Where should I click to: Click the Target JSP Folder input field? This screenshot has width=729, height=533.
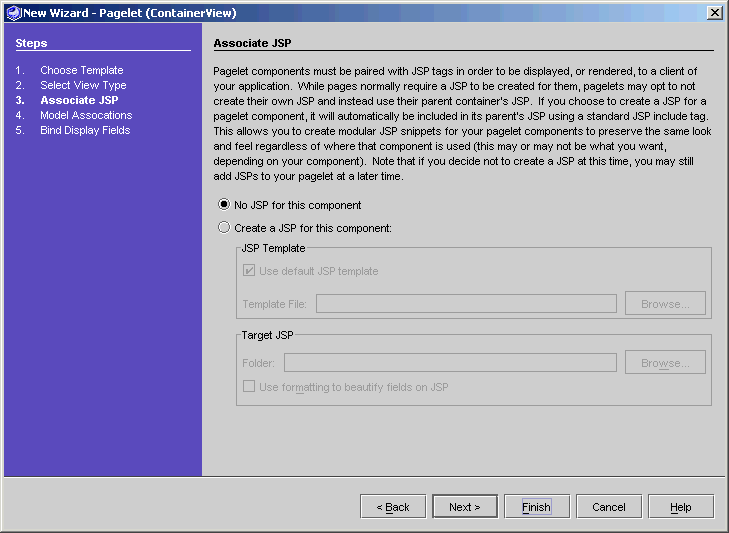point(451,363)
